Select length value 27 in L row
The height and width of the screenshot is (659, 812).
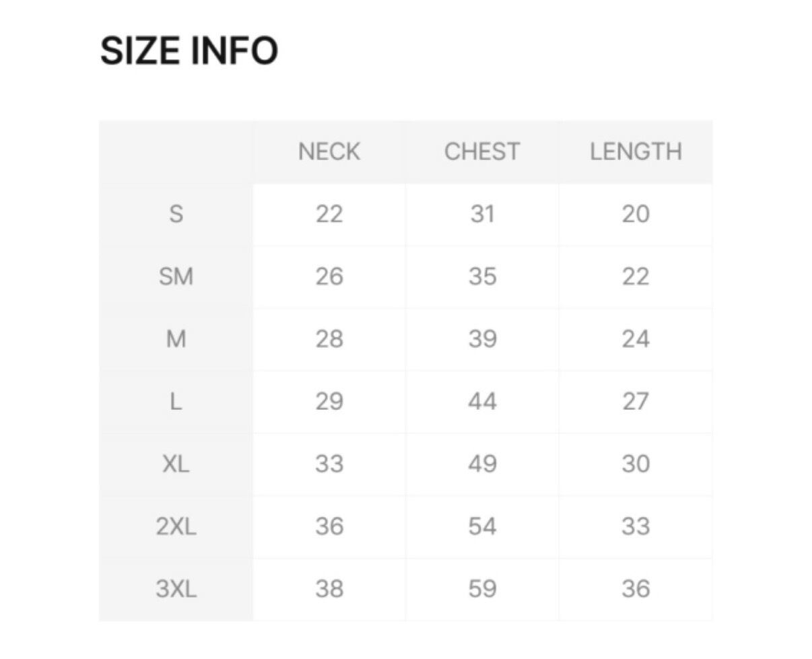point(636,401)
